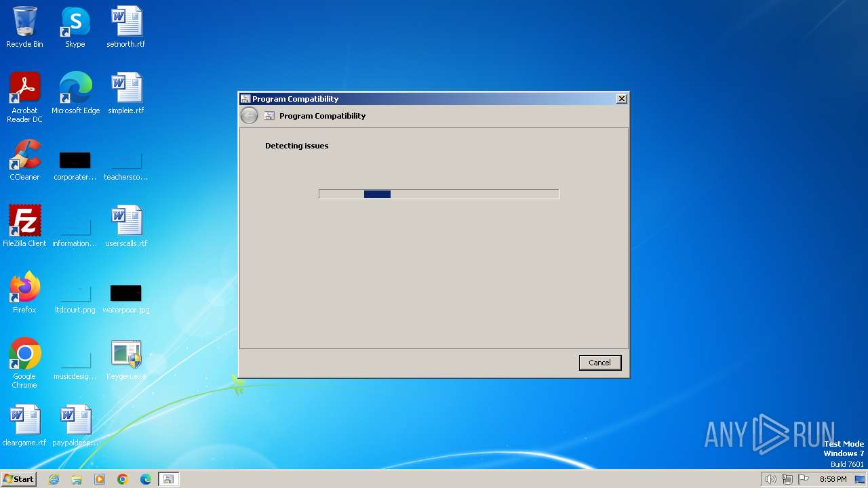Open the volume control in system tray
This screenshot has height=488, width=868.
pyautogui.click(x=770, y=479)
